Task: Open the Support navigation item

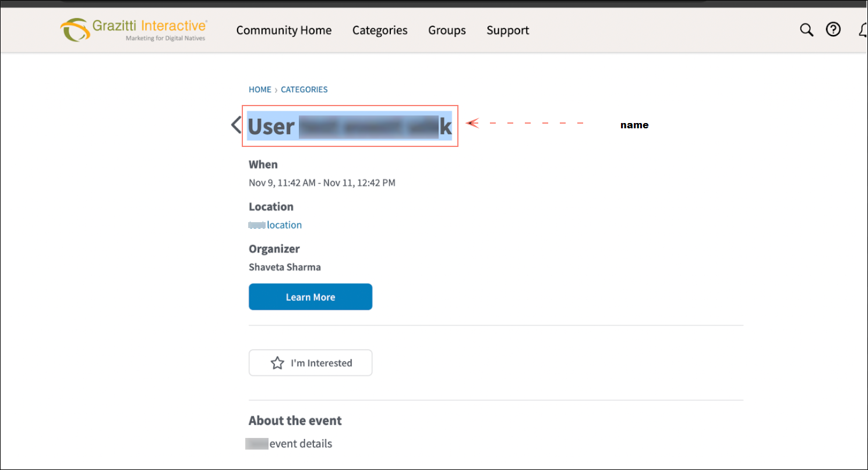Action: point(507,30)
